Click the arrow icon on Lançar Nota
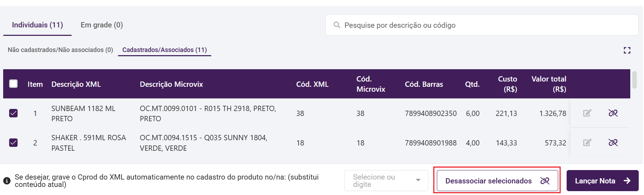Screen dimensions: 644x195 627,181
